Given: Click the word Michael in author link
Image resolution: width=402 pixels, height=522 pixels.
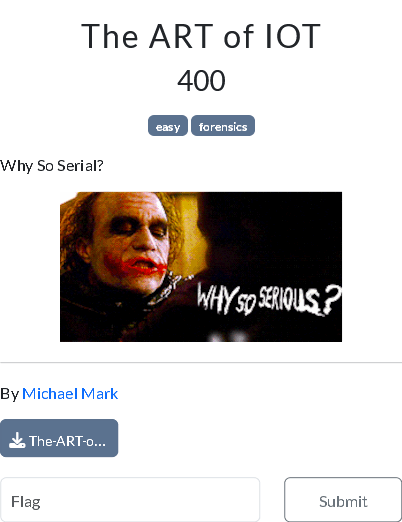Looking at the screenshot, I should click(50, 394).
